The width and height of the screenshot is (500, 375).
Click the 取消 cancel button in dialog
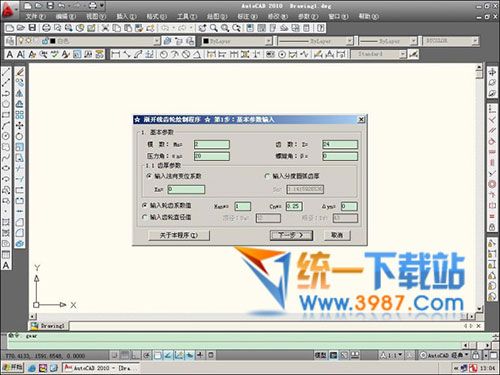[337, 235]
